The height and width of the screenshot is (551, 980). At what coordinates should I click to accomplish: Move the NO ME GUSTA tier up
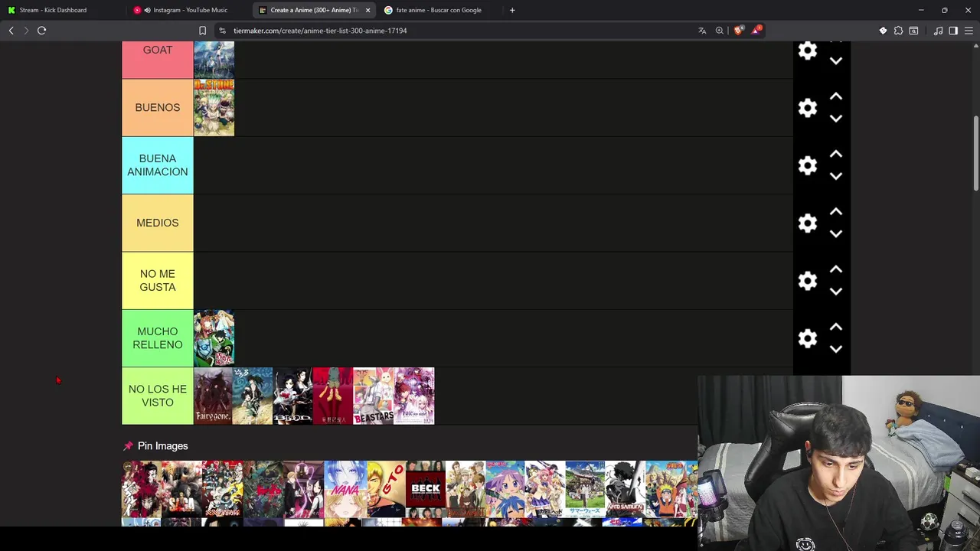coord(836,269)
